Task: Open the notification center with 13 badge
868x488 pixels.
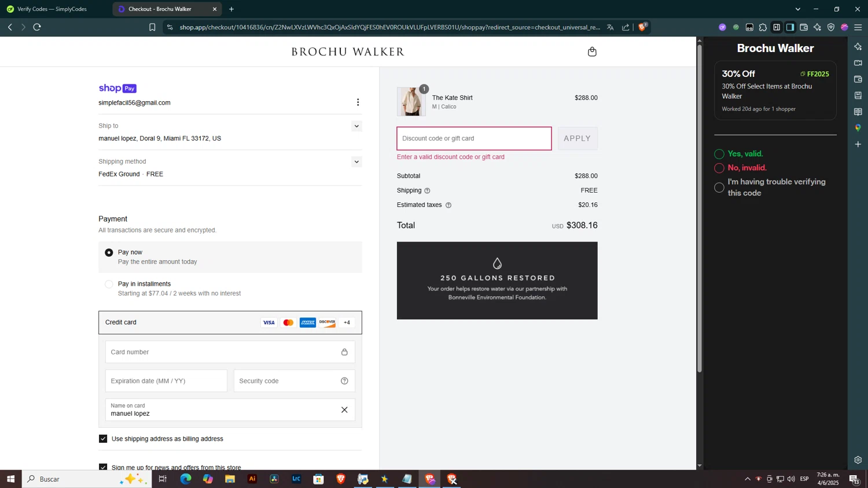Action: [854, 479]
